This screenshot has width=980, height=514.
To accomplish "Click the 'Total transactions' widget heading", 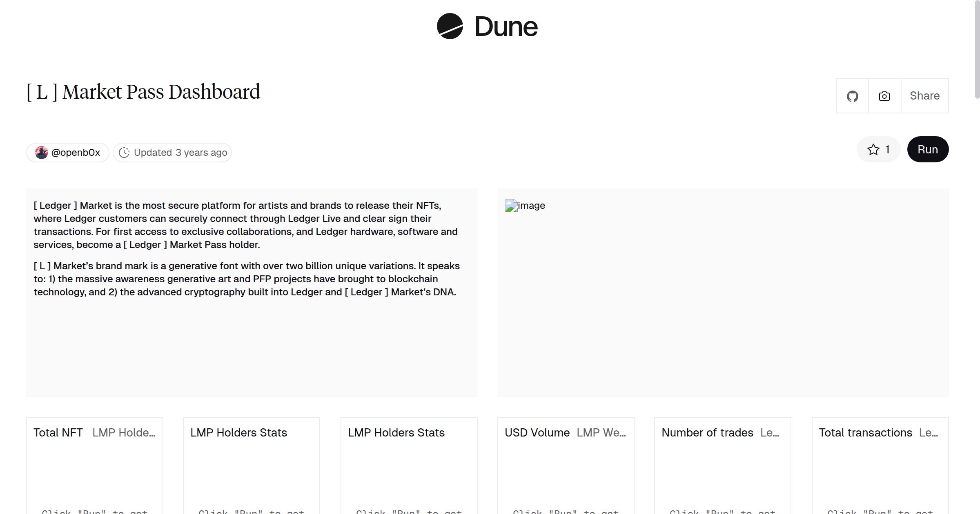I will [865, 432].
